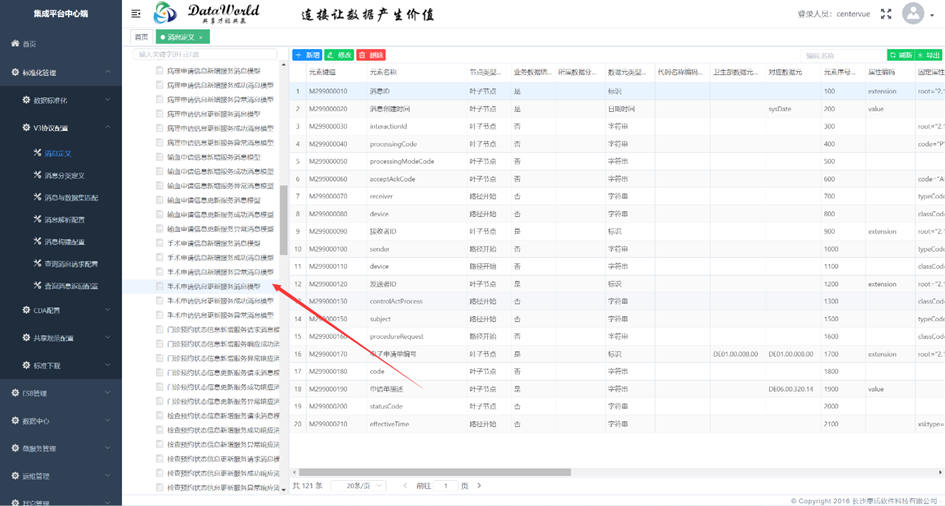Collapse the sidebar with the hamburger icon
Image resolution: width=945 pixels, height=506 pixels.
tap(136, 13)
